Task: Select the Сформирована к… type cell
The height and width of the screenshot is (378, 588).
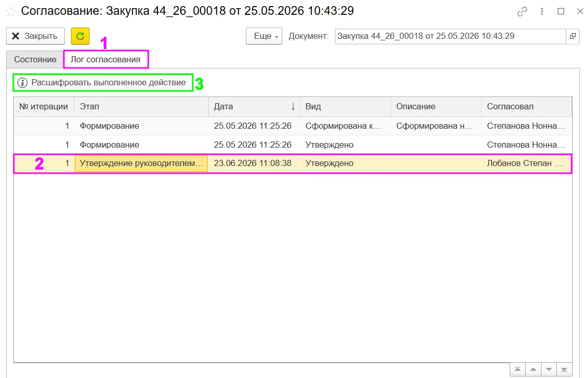Action: coord(345,126)
